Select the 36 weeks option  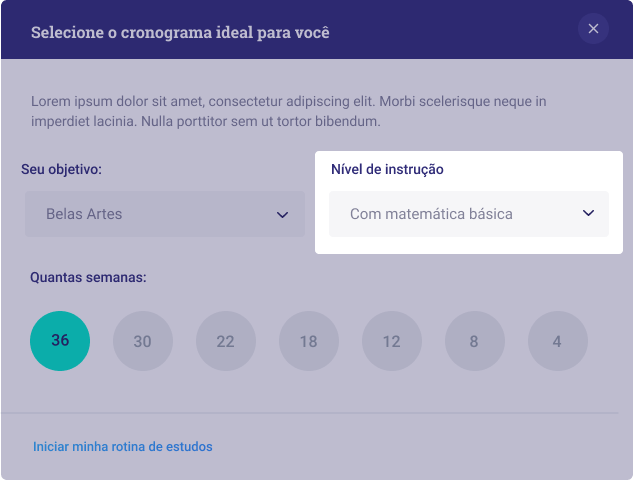point(60,341)
